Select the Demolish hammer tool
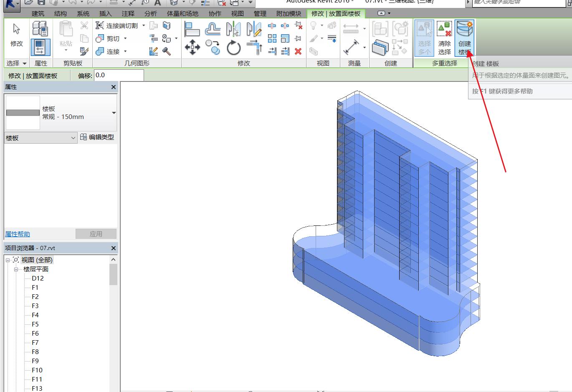Image resolution: width=572 pixels, height=392 pixels. [167, 51]
